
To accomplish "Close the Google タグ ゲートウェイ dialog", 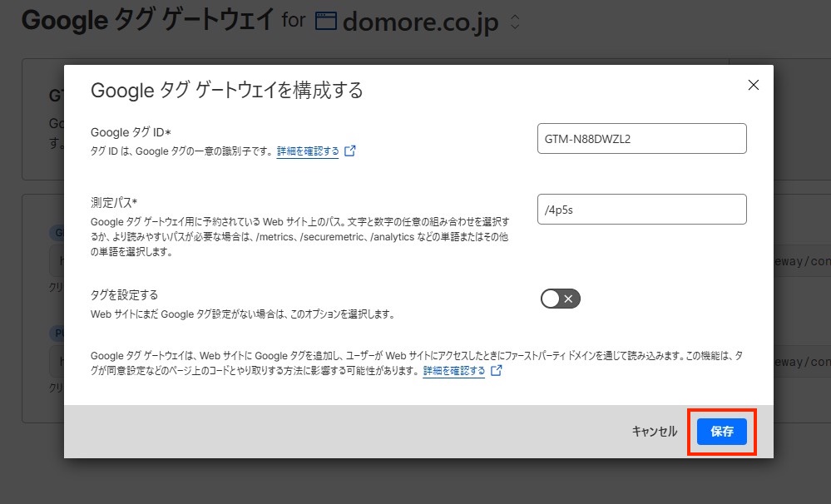I will pyautogui.click(x=753, y=85).
